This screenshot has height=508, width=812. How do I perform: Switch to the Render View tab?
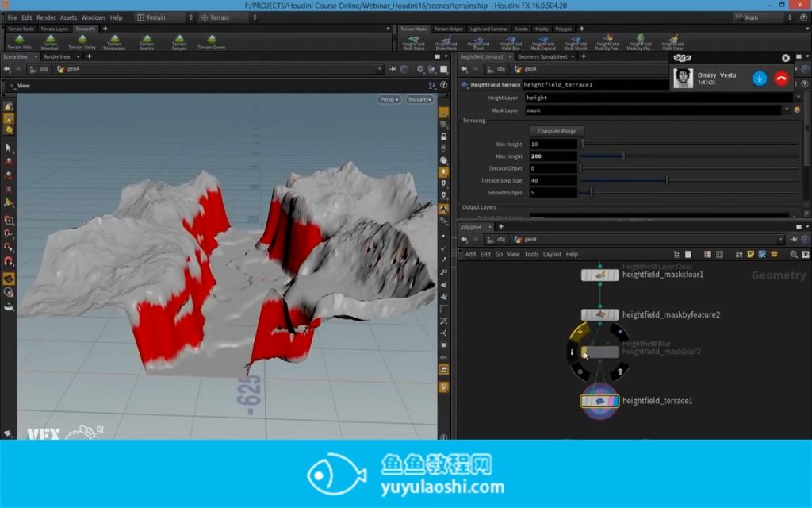click(x=56, y=56)
